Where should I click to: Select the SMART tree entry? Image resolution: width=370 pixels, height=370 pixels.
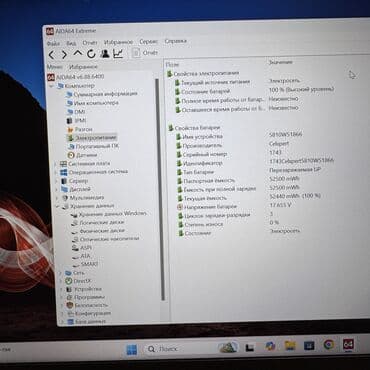[x=85, y=264]
